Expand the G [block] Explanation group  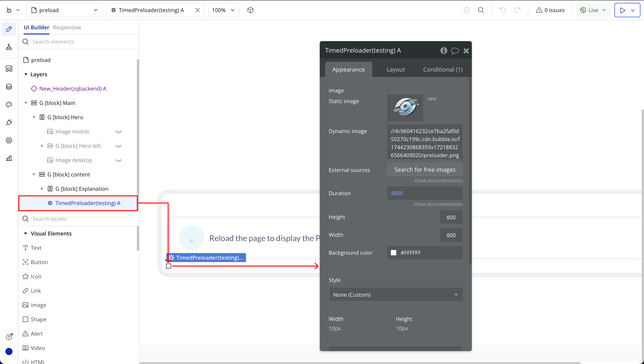[x=42, y=189]
